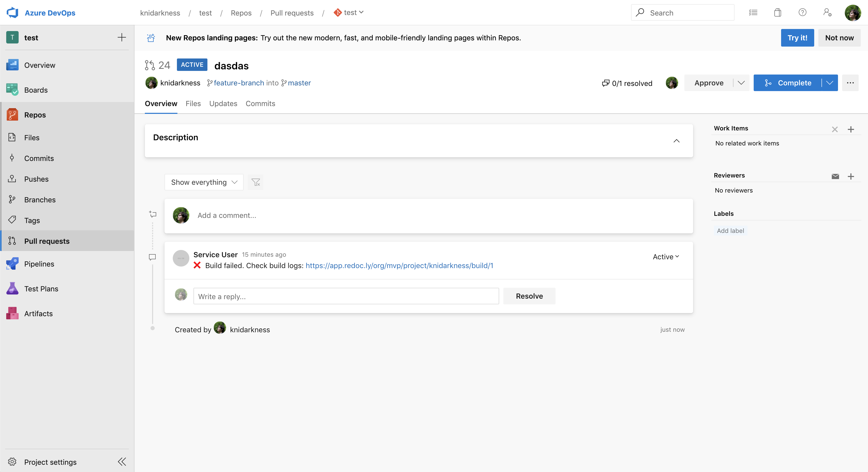Add a reviewer with plus icon
This screenshot has width=868, height=472.
click(x=851, y=176)
